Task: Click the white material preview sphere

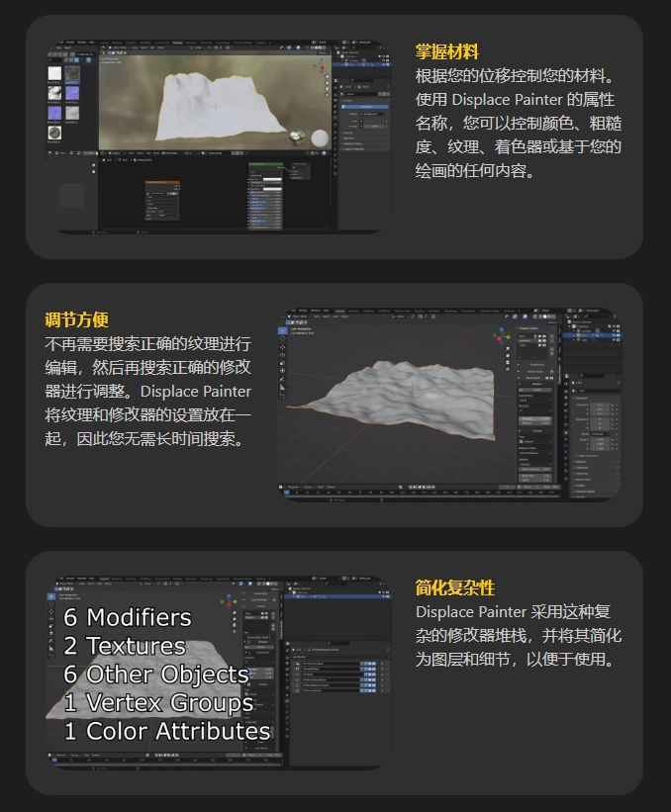Action: tap(320, 138)
